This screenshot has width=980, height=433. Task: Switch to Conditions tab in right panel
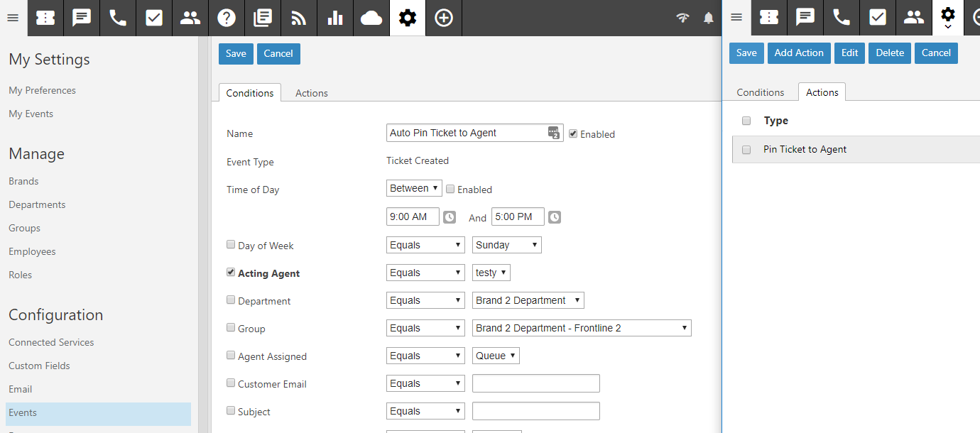click(x=760, y=92)
